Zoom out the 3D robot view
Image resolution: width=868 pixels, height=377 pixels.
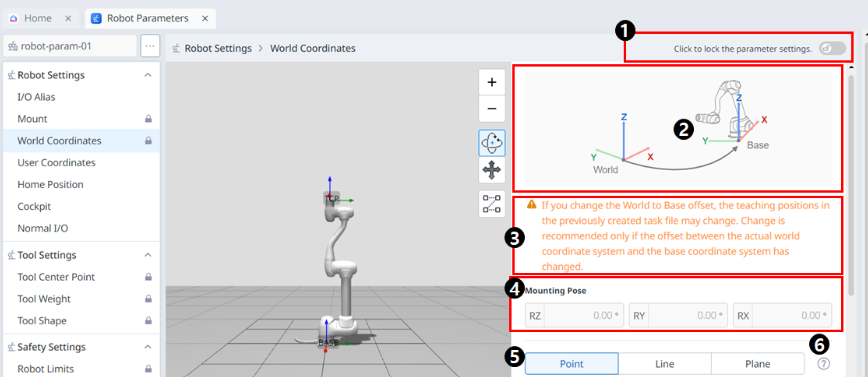click(492, 109)
